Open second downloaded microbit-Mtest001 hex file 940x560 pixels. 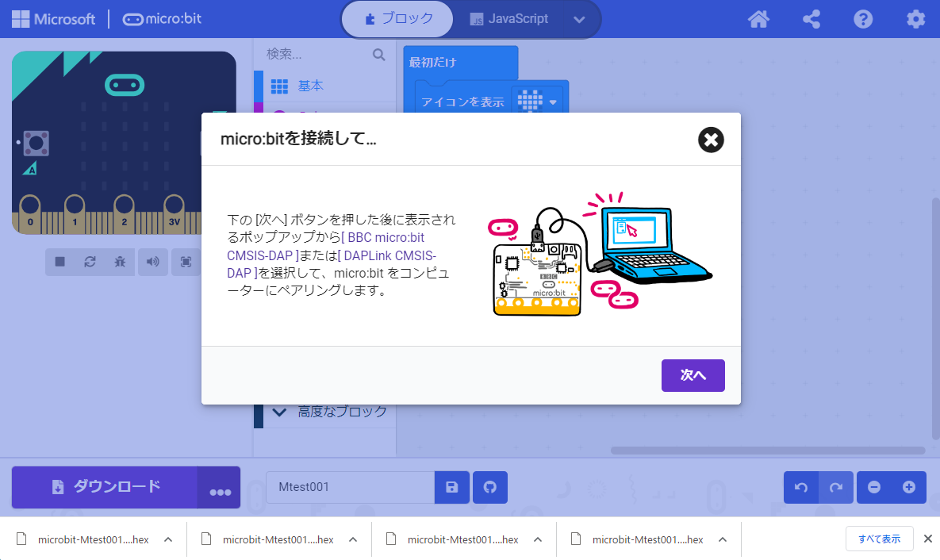[x=278, y=539]
